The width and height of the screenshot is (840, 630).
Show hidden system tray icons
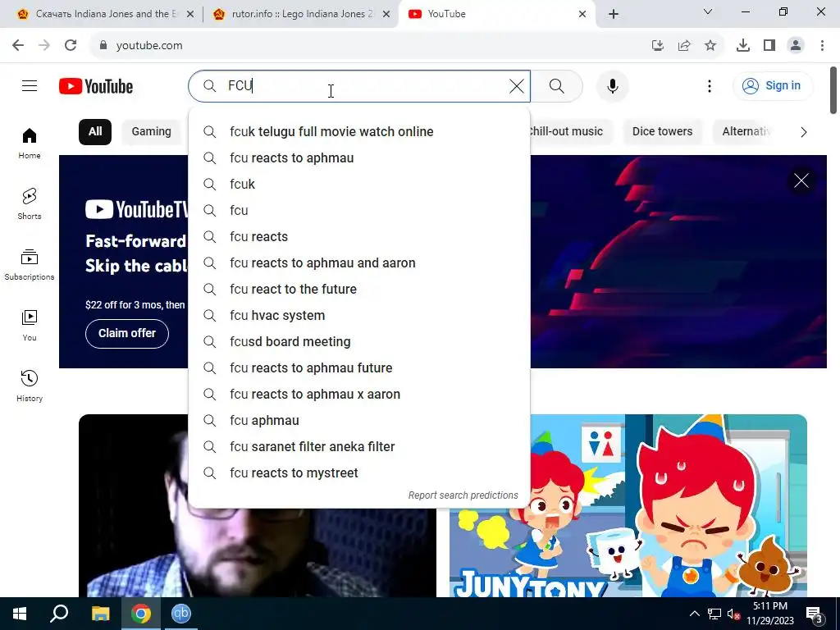pyautogui.click(x=694, y=614)
